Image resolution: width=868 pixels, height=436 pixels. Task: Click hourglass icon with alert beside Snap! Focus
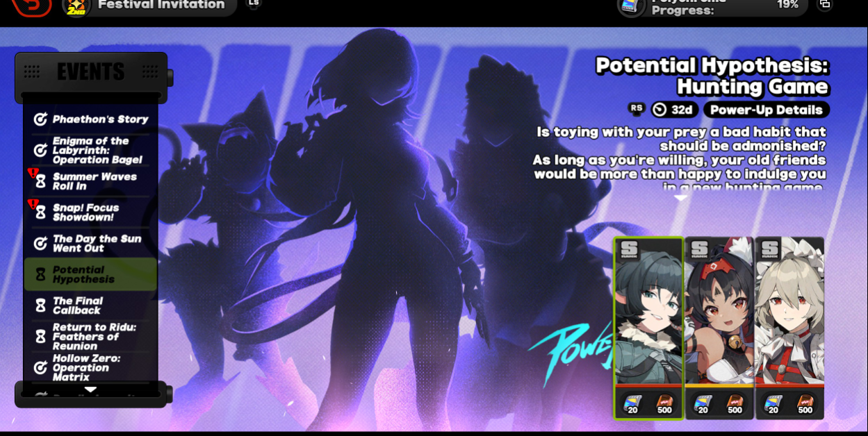tap(40, 212)
